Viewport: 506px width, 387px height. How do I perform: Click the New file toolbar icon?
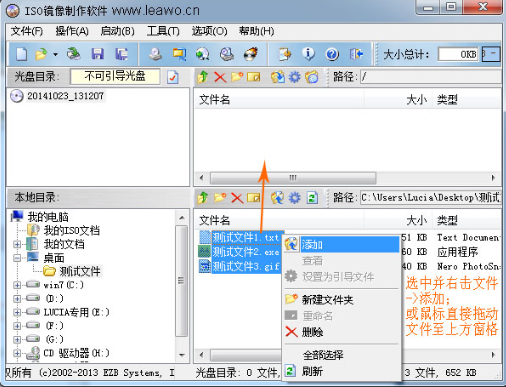point(22,54)
